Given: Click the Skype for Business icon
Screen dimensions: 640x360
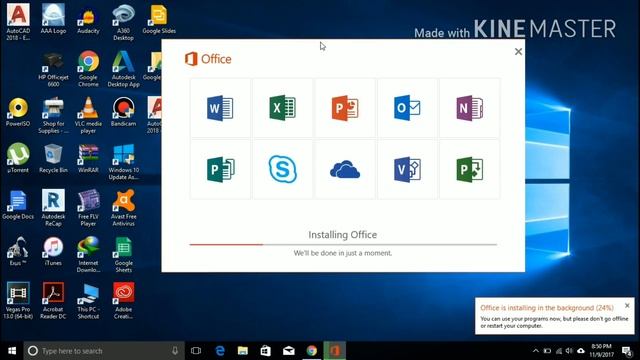Looking at the screenshot, I should [282, 169].
